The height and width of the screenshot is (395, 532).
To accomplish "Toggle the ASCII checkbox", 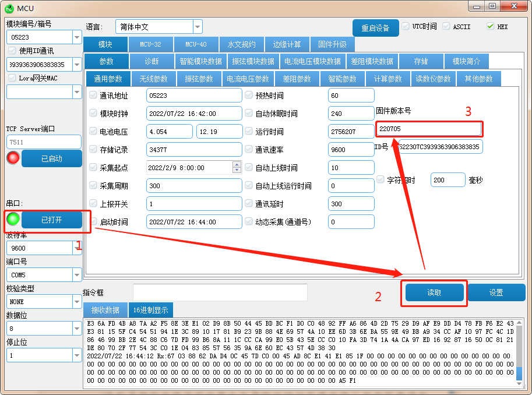I will tap(446, 26).
